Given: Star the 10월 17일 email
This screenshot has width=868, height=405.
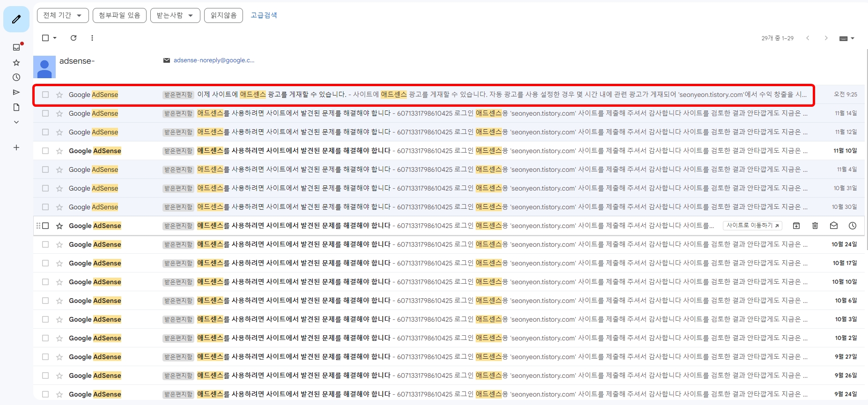Looking at the screenshot, I should click(59, 263).
